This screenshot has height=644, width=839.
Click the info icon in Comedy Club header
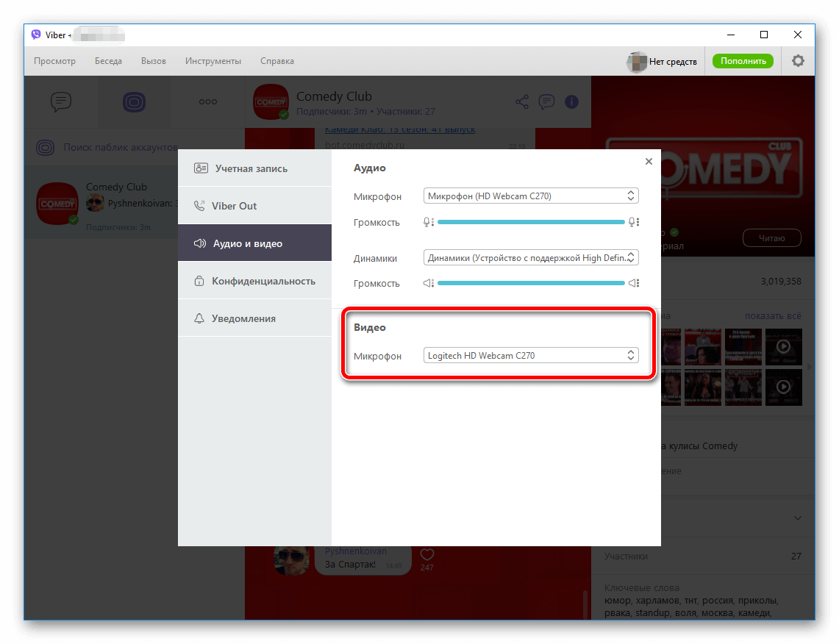tap(571, 101)
